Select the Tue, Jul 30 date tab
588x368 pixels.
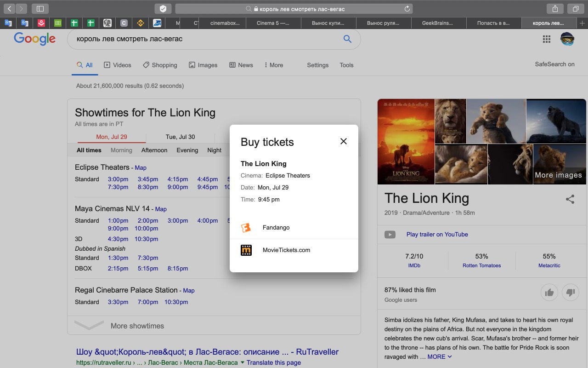point(180,137)
